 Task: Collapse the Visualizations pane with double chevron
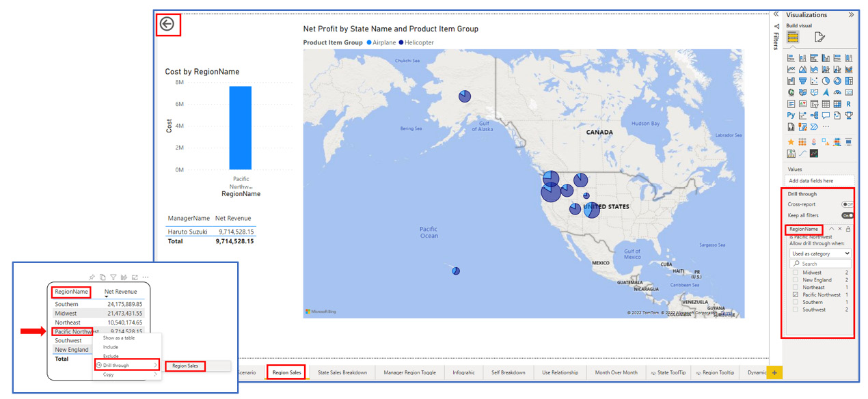[x=851, y=14]
